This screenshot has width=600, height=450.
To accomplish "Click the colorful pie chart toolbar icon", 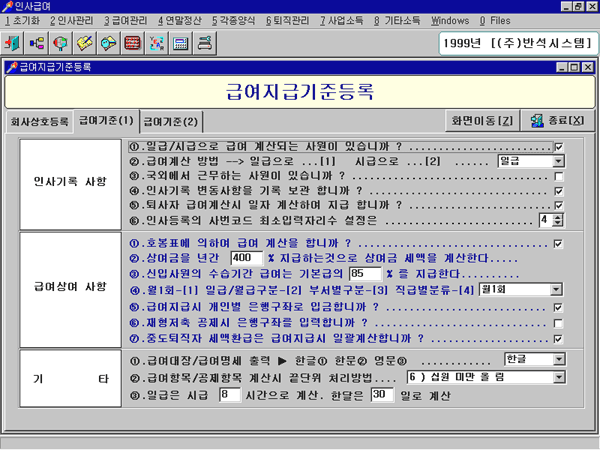I will point(61,44).
